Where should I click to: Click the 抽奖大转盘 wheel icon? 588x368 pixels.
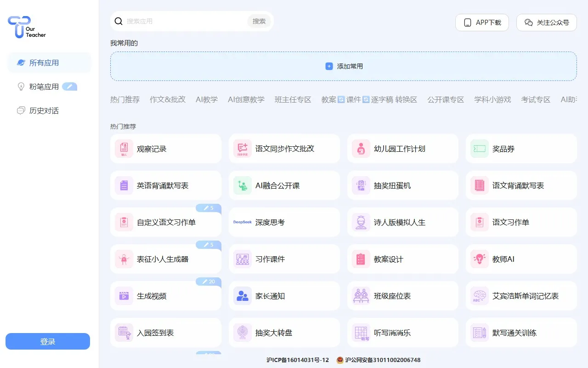[242, 333]
